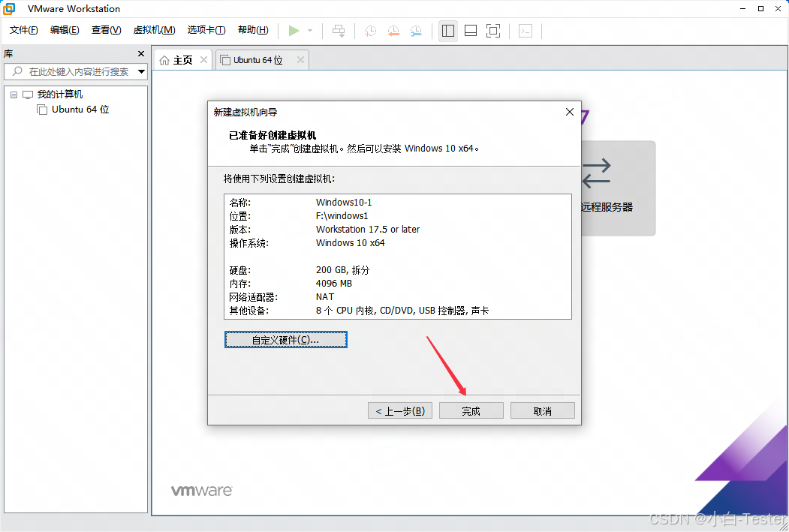The height and width of the screenshot is (532, 789).
Task: Click the Windows10-1 name value
Action: pyautogui.click(x=344, y=202)
